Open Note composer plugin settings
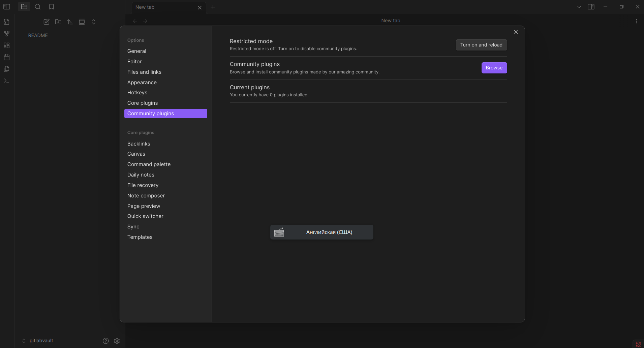 tap(166, 196)
